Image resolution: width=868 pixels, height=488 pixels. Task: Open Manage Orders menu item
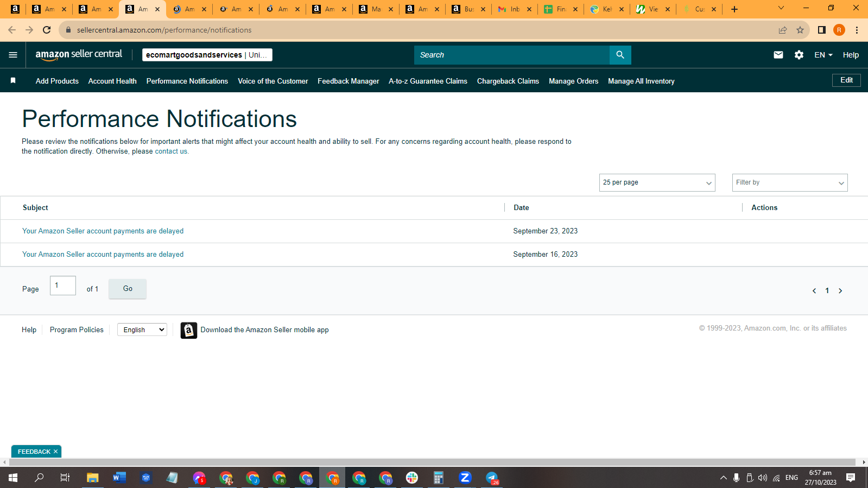point(573,81)
